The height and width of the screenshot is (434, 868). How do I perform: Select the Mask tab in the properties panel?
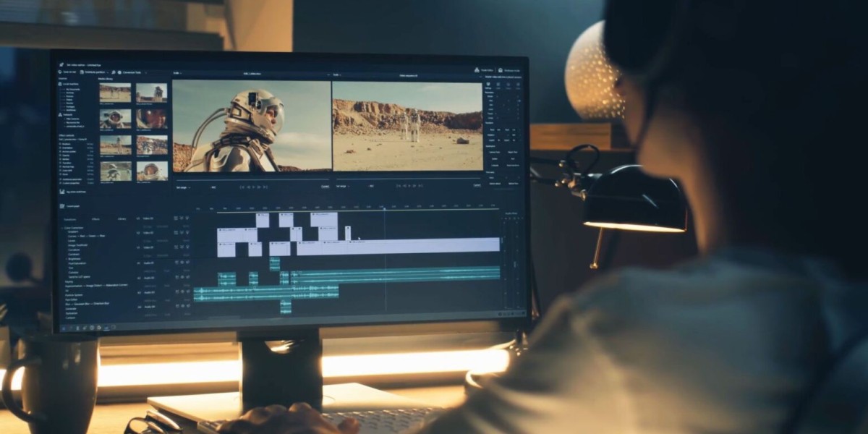(508, 84)
